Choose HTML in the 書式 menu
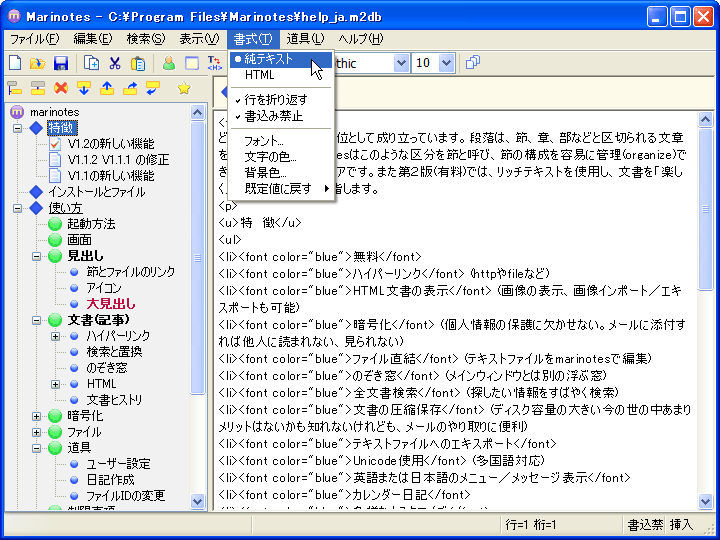This screenshot has height=540, width=720. 281,75
